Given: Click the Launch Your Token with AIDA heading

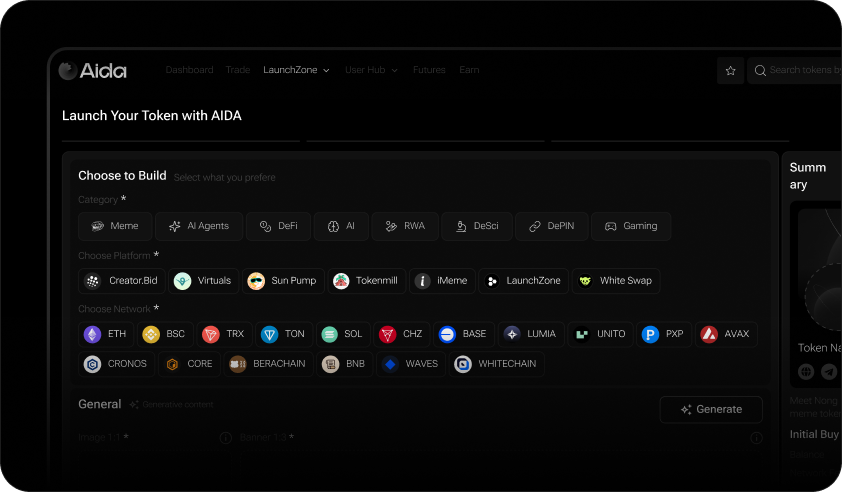Looking at the screenshot, I should click(152, 115).
